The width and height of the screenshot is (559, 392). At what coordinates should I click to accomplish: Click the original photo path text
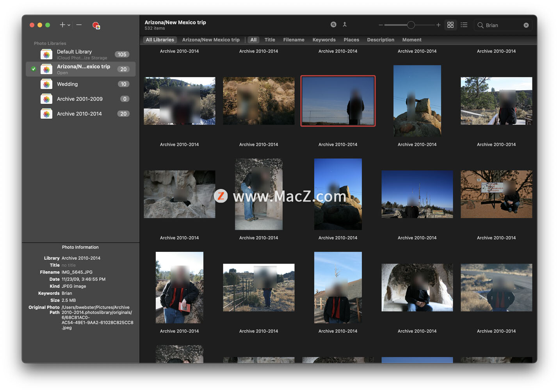coord(98,317)
